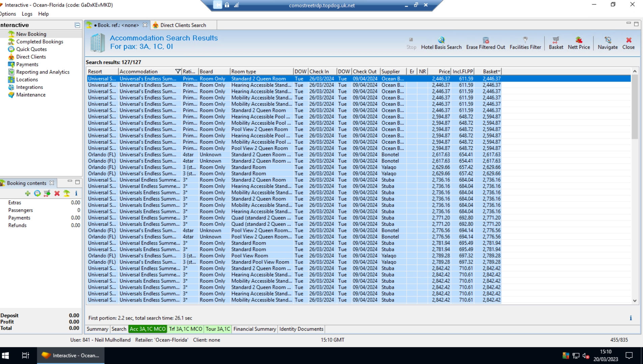Sort by Supplier column header
This screenshot has height=364, width=643.
(393, 71)
